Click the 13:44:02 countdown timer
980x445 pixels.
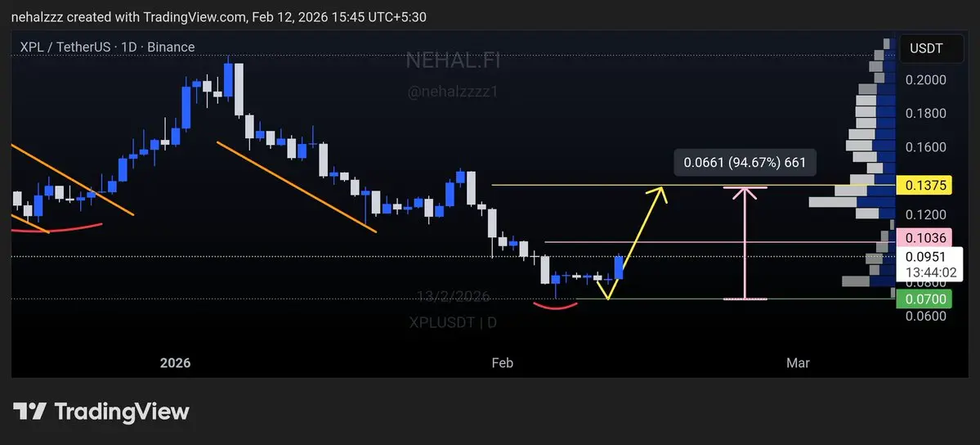tap(931, 272)
